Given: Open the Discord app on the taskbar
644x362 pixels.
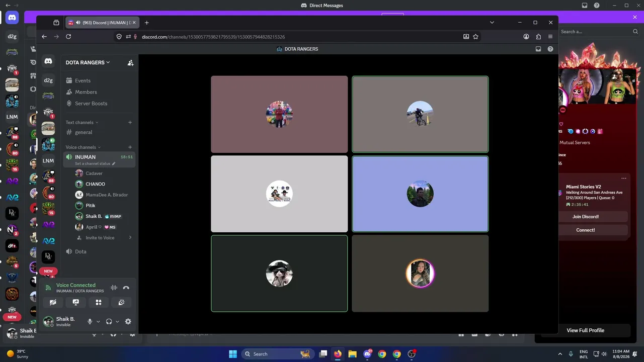Looking at the screenshot, I should coord(367,354).
